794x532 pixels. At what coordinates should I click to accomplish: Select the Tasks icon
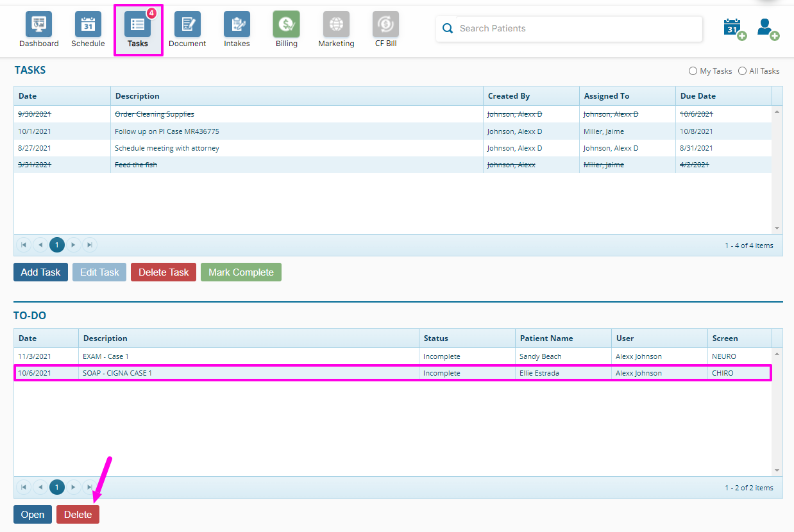point(137,24)
